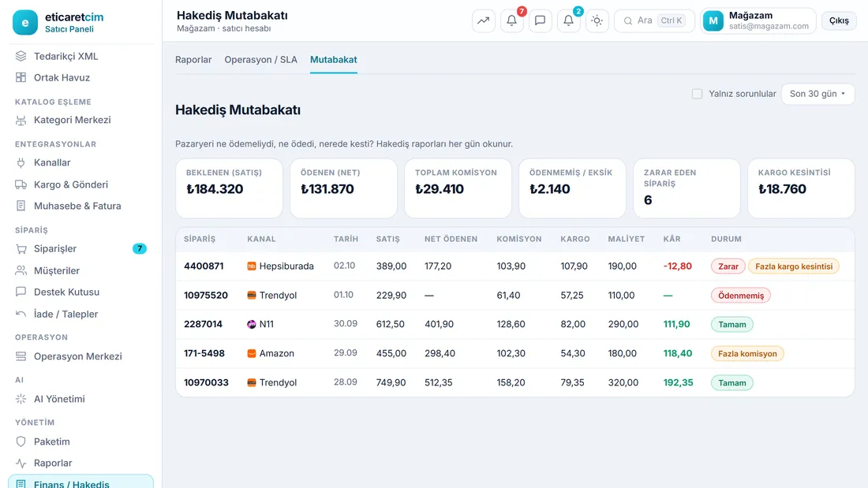Click the Fazla kargo kesintisi badge
The image size is (868, 488).
[x=793, y=266]
